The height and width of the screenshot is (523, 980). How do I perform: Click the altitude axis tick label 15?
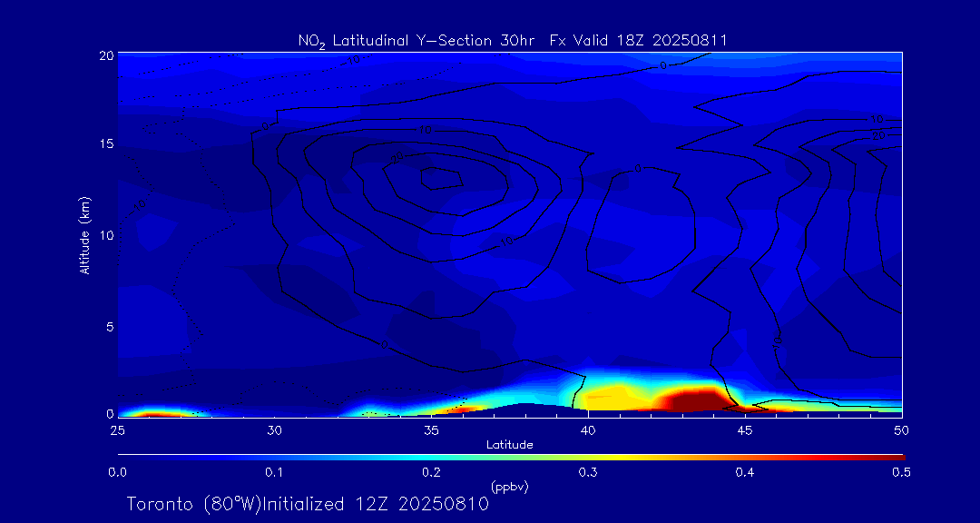105,144
